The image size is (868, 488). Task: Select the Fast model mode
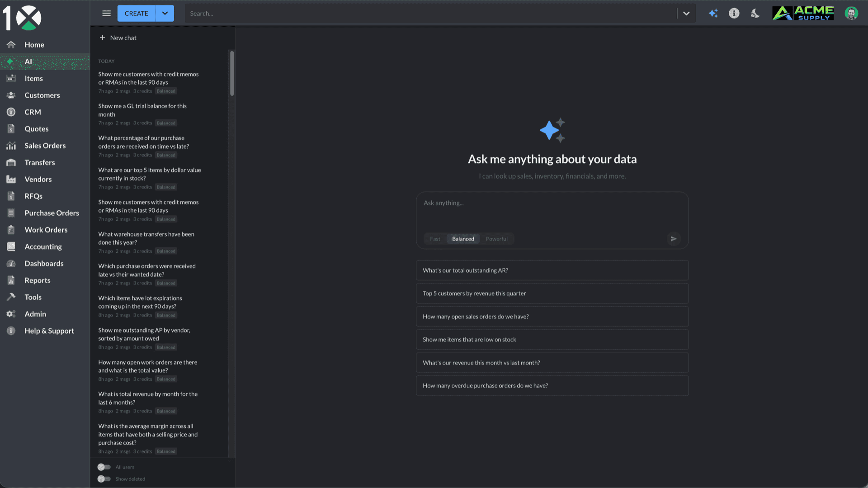point(435,239)
